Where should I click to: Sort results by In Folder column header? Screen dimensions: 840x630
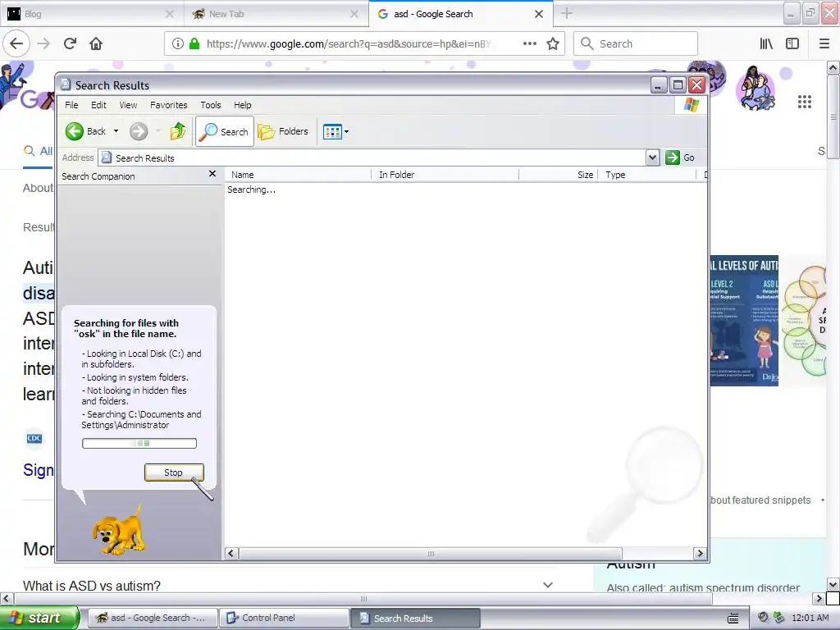(x=445, y=175)
